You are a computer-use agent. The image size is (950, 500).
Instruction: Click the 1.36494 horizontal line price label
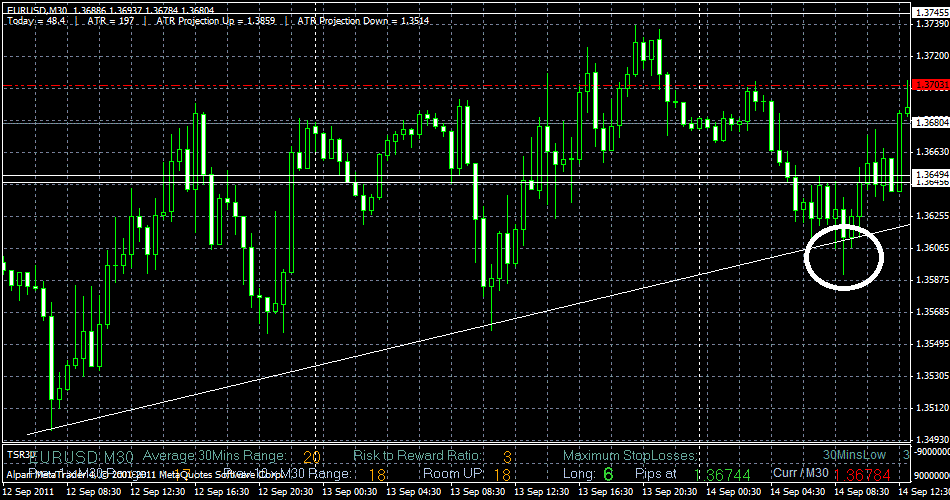point(929,175)
